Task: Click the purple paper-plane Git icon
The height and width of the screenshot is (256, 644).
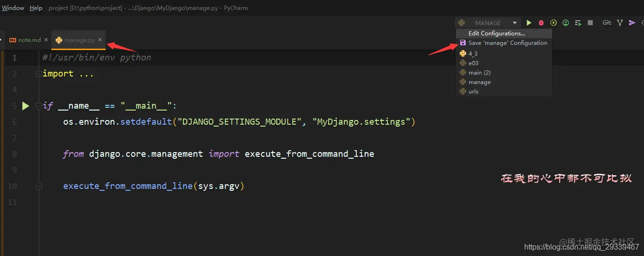Action: pyautogui.click(x=632, y=23)
